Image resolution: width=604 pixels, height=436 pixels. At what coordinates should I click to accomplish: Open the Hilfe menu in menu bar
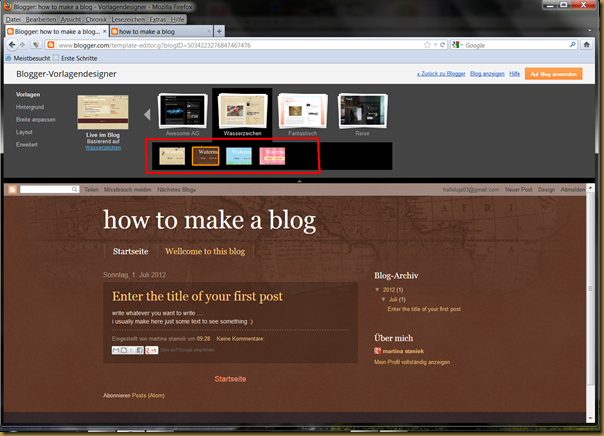pos(177,19)
